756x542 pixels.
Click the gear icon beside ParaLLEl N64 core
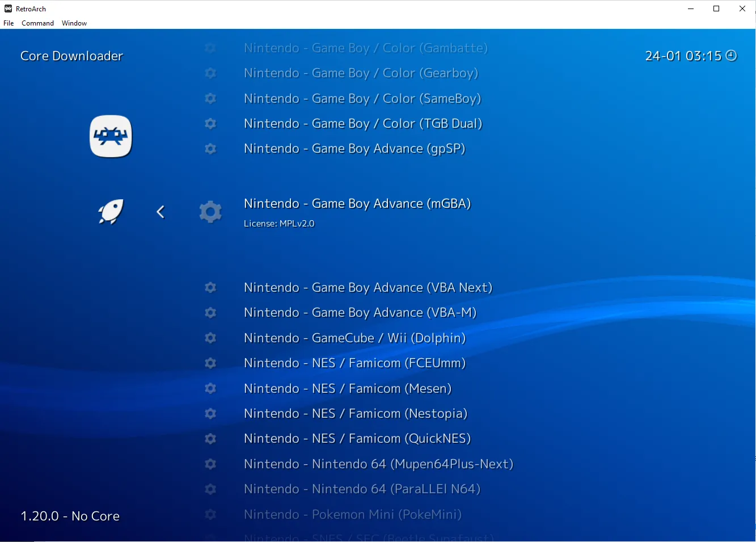click(210, 489)
